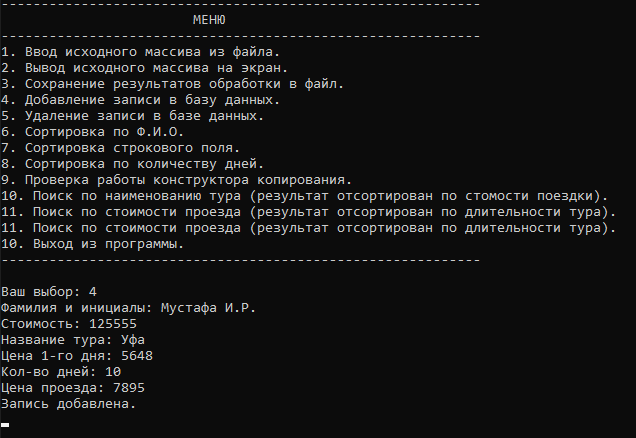Click Сортировка по количеству дней line
This screenshot has height=438, width=636.
(132, 164)
